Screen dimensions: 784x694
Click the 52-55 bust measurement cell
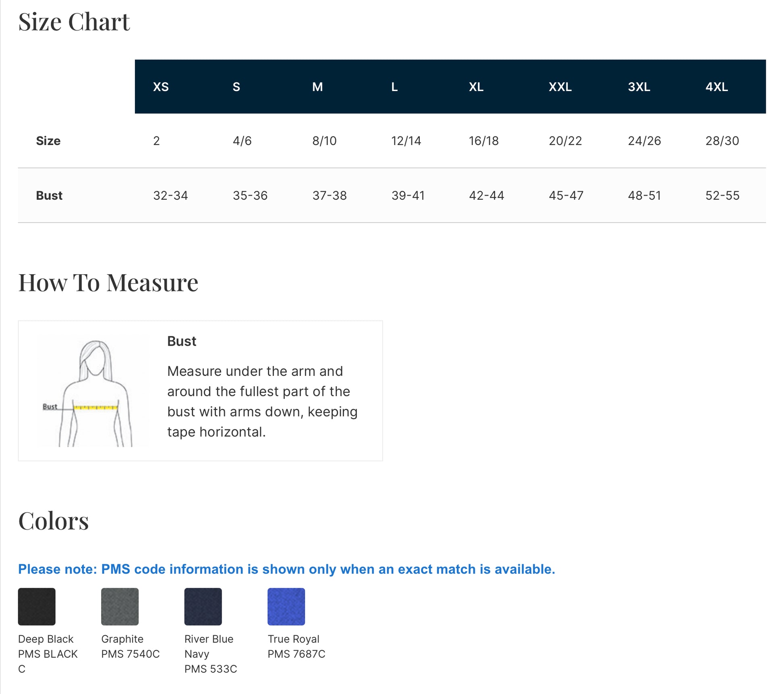click(722, 195)
